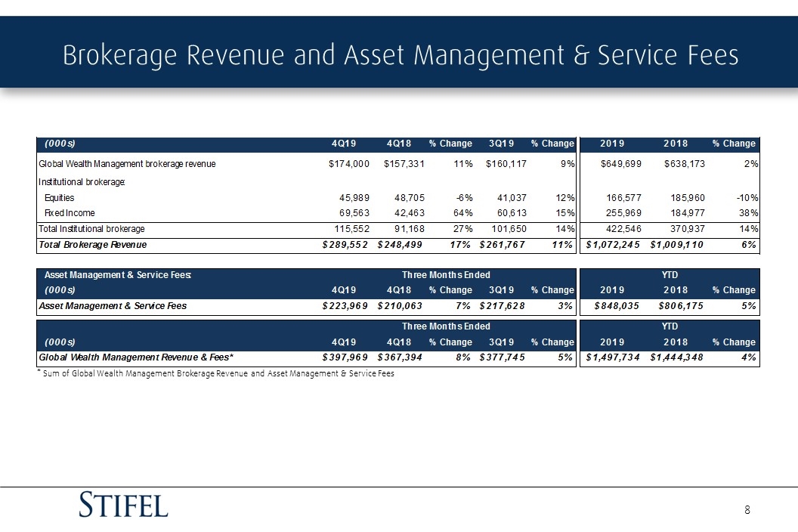Click the 'Fixed Income' row label
Viewport: 798px width, 532px height.
tap(70, 213)
